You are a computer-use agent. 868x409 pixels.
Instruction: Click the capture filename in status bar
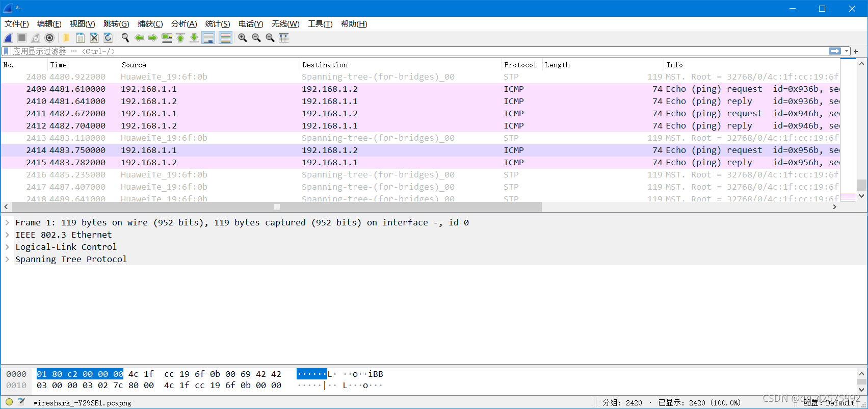(x=82, y=403)
